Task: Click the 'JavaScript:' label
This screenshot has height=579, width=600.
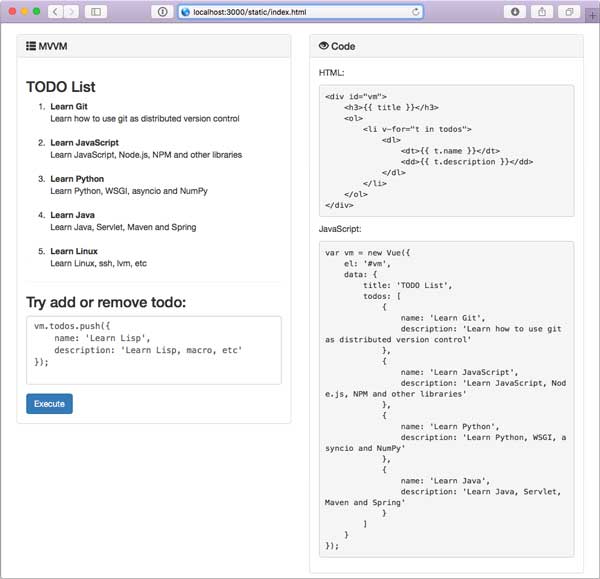Action: point(340,229)
